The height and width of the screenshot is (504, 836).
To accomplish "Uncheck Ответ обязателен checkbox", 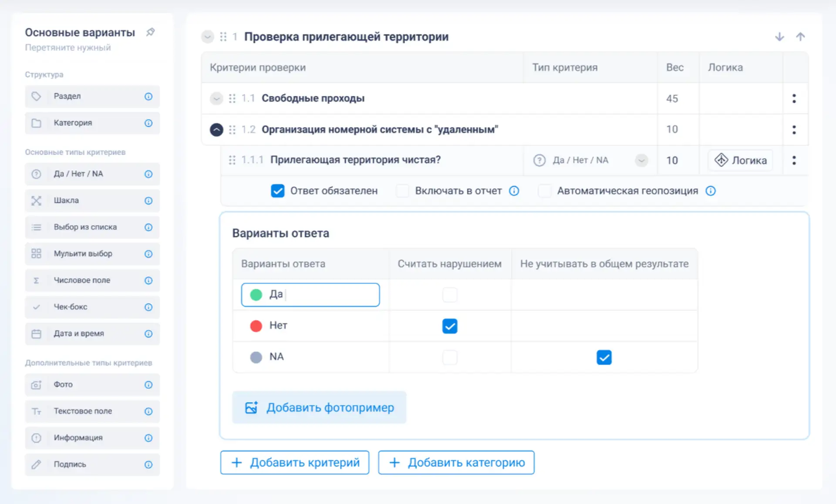I will pyautogui.click(x=278, y=191).
